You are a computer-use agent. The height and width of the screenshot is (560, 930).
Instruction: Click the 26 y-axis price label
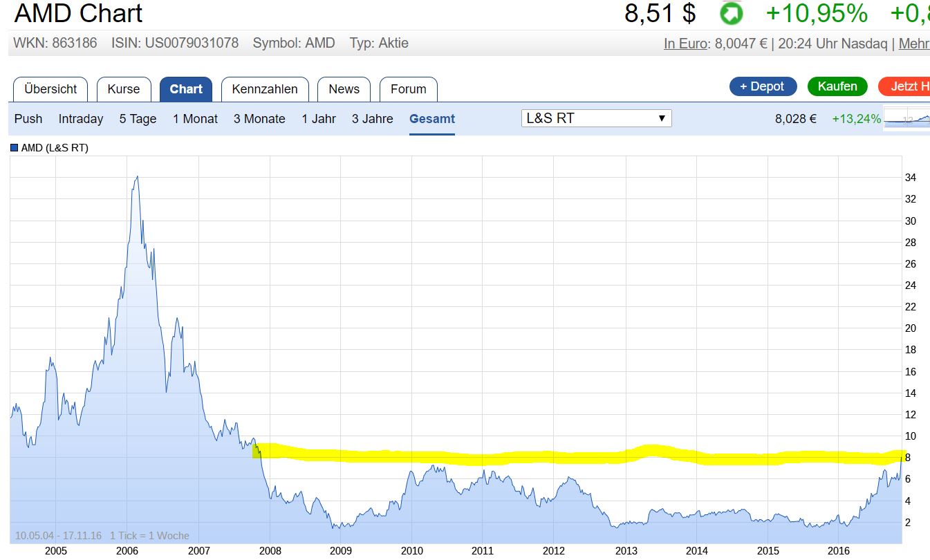911,264
